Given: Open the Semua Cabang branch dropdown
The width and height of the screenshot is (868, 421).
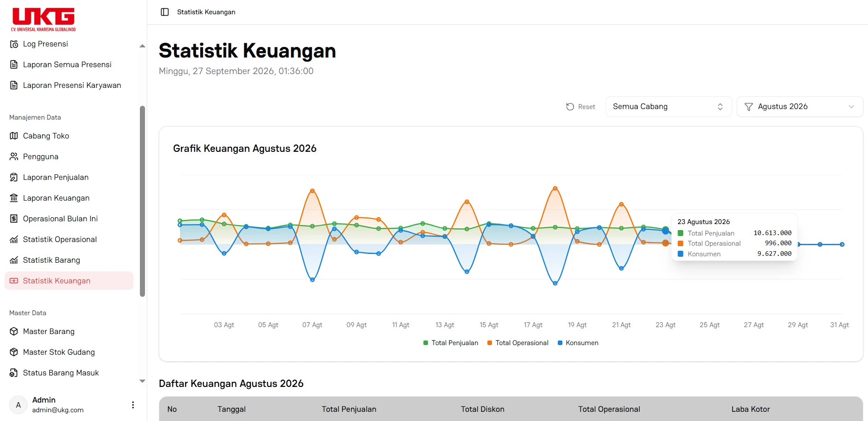Looking at the screenshot, I should click(669, 107).
